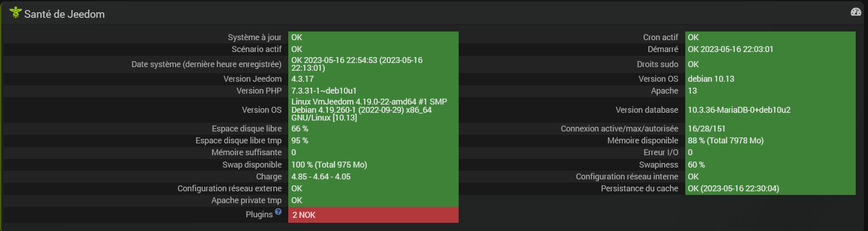Click the Système à jour OK status
This screenshot has width=868, height=231.
pos(297,37)
